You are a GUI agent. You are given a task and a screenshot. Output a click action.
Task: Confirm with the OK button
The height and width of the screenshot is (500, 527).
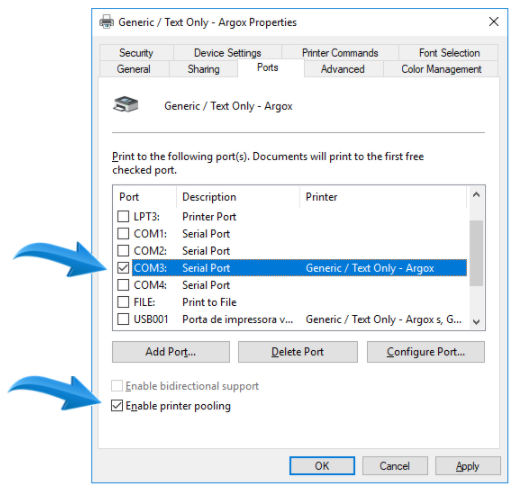coord(322,466)
